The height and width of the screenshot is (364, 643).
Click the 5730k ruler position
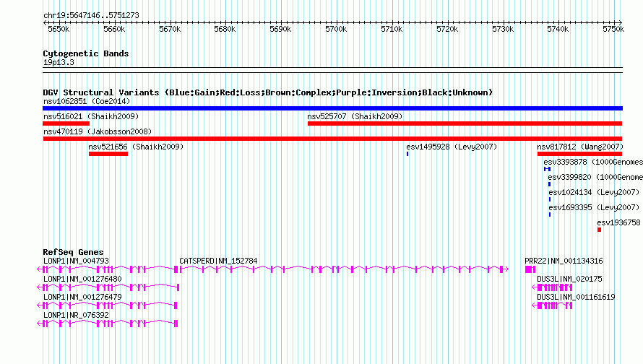503,29
